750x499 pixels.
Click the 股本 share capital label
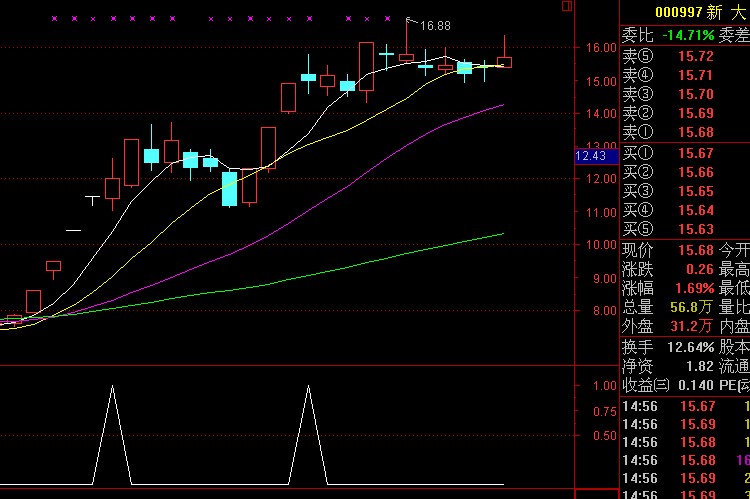734,347
